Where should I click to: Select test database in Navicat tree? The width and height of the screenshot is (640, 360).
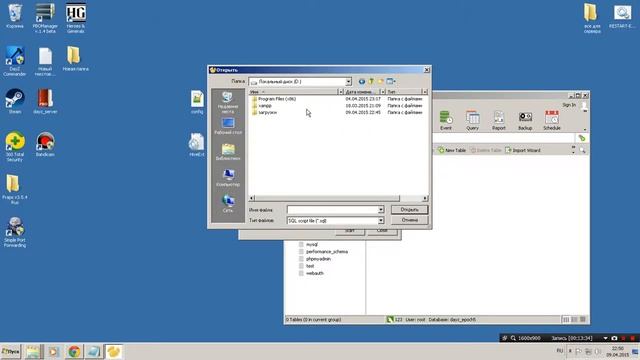[310, 266]
